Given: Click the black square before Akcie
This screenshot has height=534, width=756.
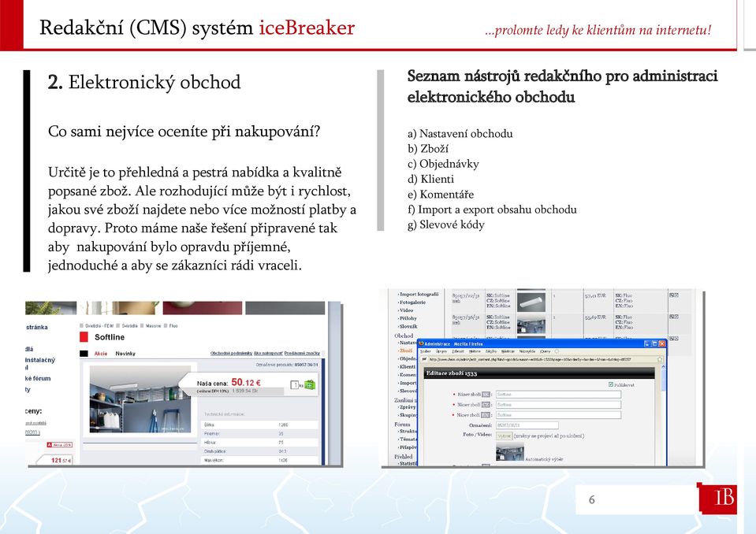Looking at the screenshot, I should pos(84,354).
